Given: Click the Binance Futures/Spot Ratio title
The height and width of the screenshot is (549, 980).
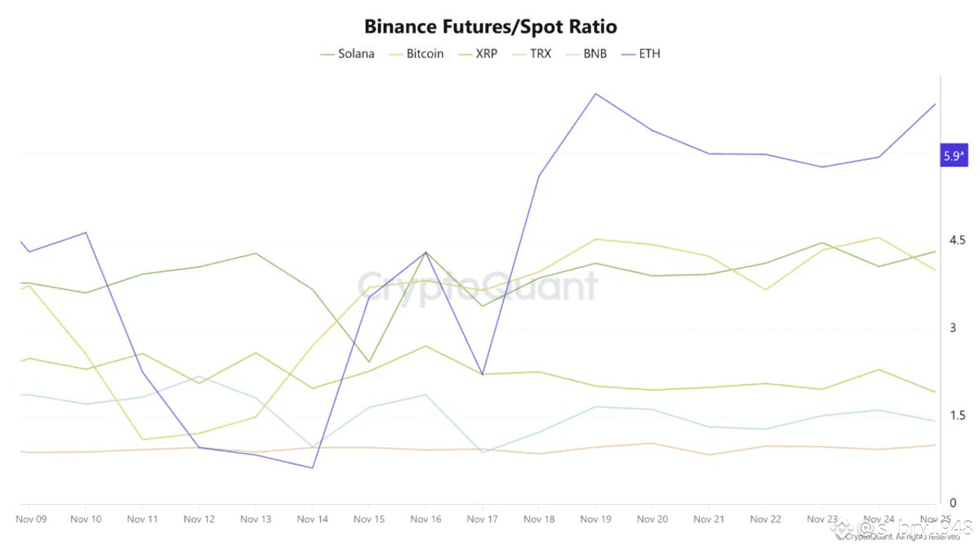Looking at the screenshot, I should pyautogui.click(x=490, y=26).
